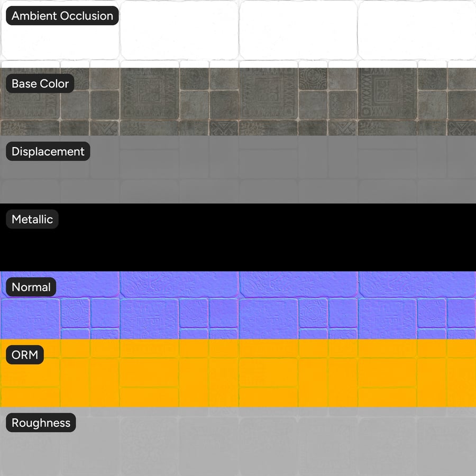Click the Metallic label badge
The image size is (476, 476).
pos(32,219)
